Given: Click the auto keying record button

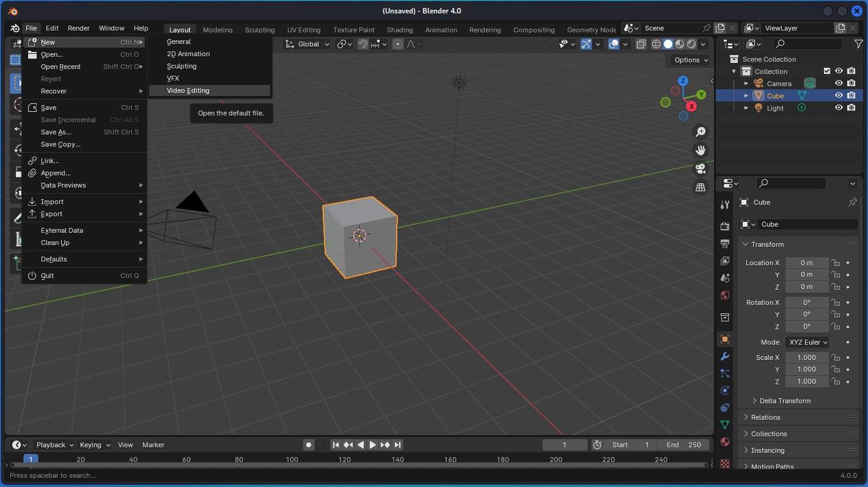Looking at the screenshot, I should click(x=309, y=445).
